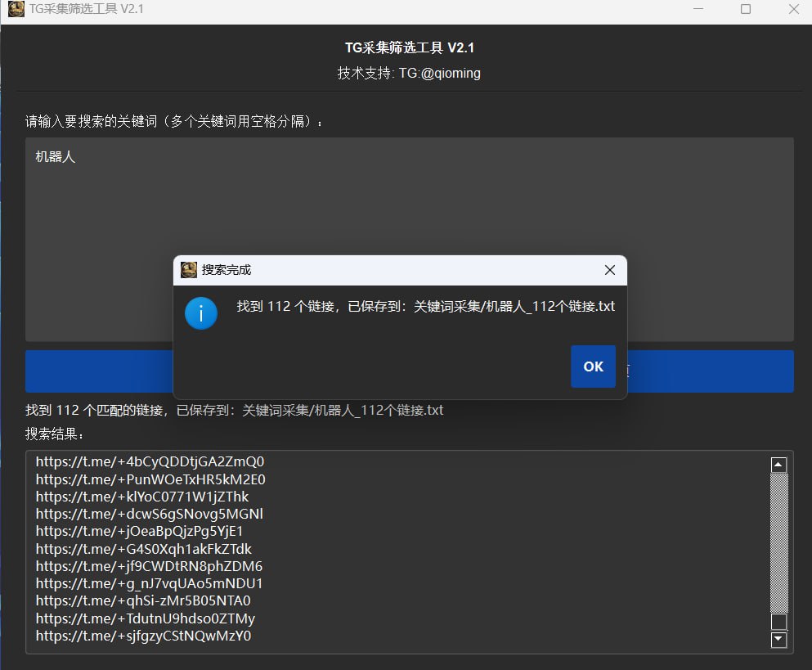The width and height of the screenshot is (812, 670).
Task: Maximize the TG采集筛选工具 window
Action: pos(746,9)
